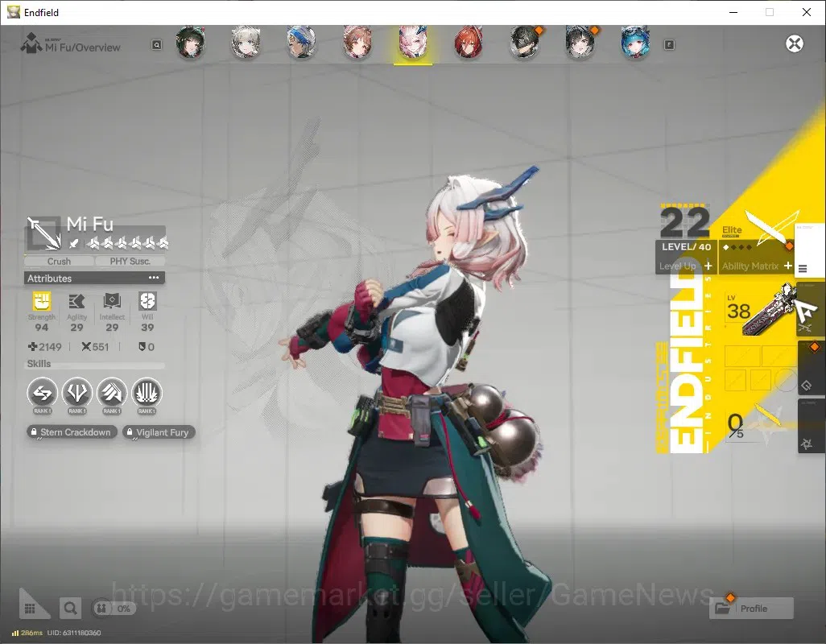
Task: Switch to the bottom potential side tab
Action: pyautogui.click(x=812, y=427)
